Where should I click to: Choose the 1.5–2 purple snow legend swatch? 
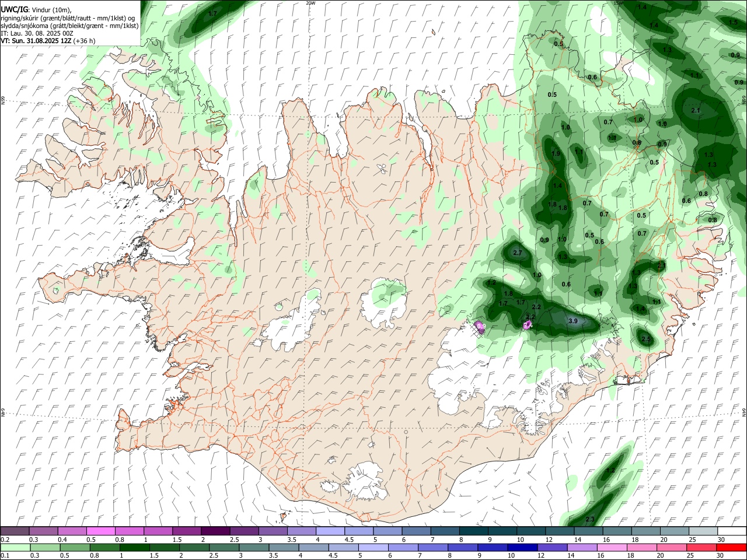tap(187, 531)
